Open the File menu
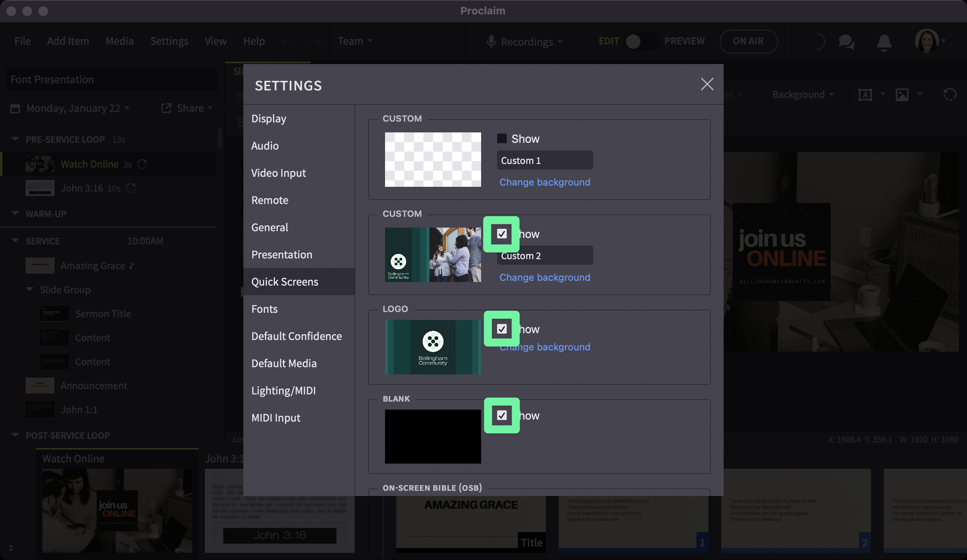 point(22,41)
